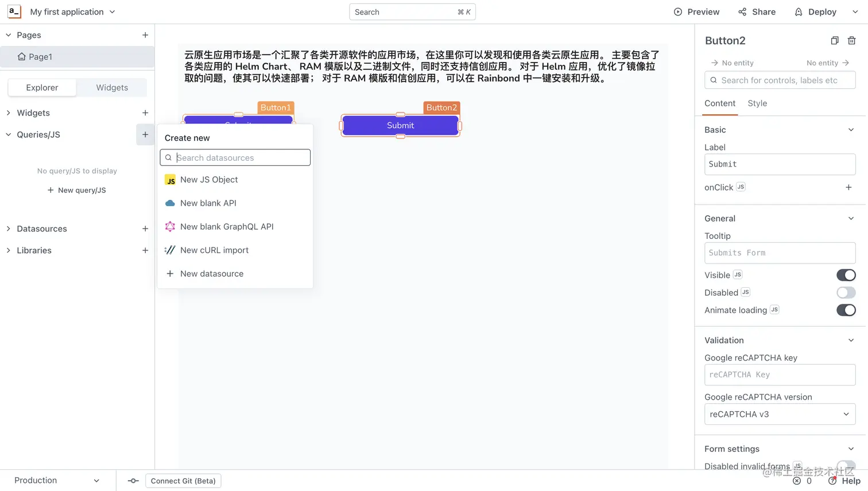Add a widget via Widgets plus icon
This screenshot has width=868, height=491.
[145, 113]
